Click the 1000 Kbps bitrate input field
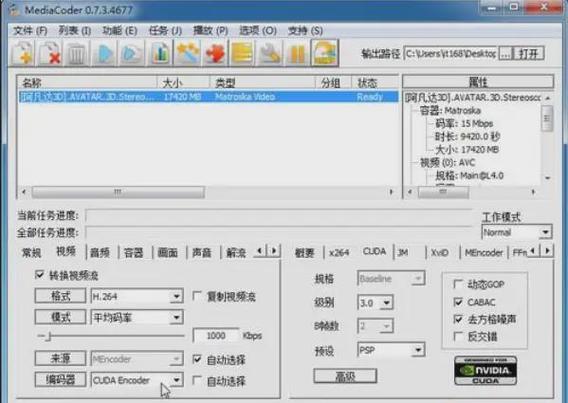This screenshot has width=568, height=403. tap(216, 336)
